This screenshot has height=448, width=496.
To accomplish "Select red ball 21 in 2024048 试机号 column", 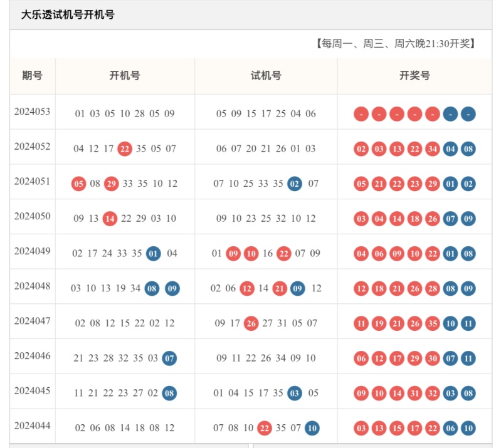I will [280, 288].
